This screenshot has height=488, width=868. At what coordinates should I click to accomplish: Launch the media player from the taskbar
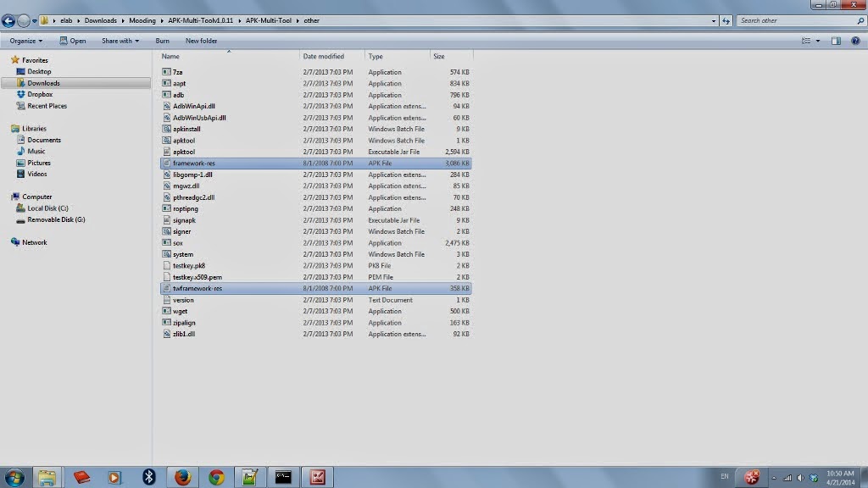113,477
